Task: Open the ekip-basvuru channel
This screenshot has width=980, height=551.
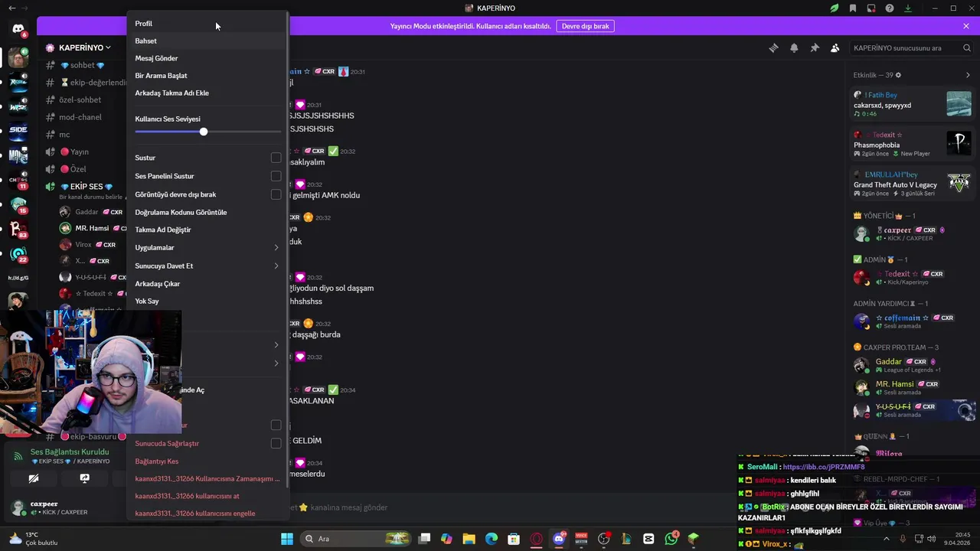Action: pos(84,436)
